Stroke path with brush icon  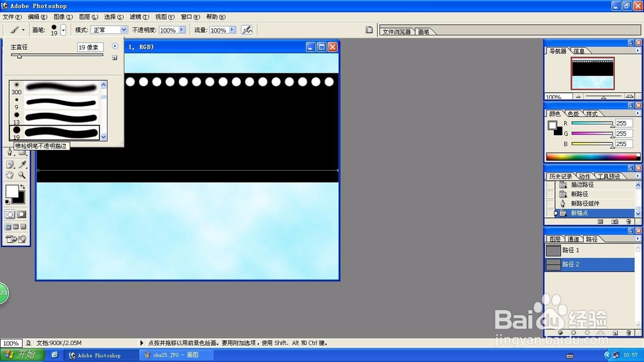point(573,333)
